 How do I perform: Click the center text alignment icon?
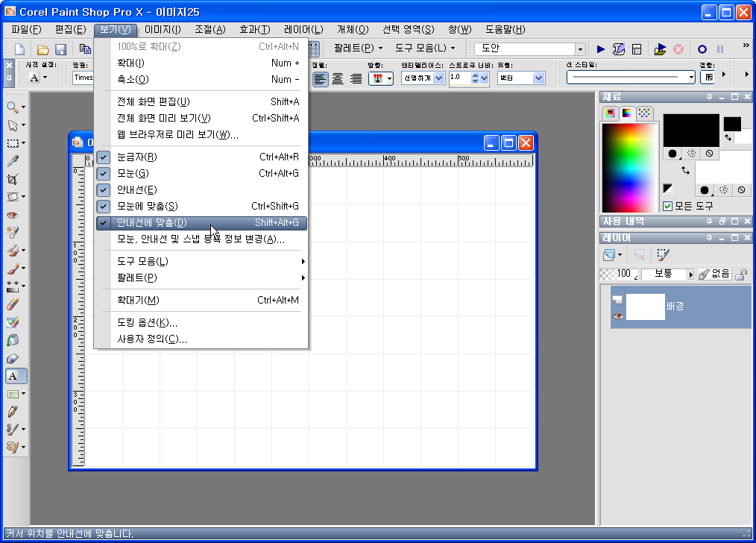[x=338, y=78]
